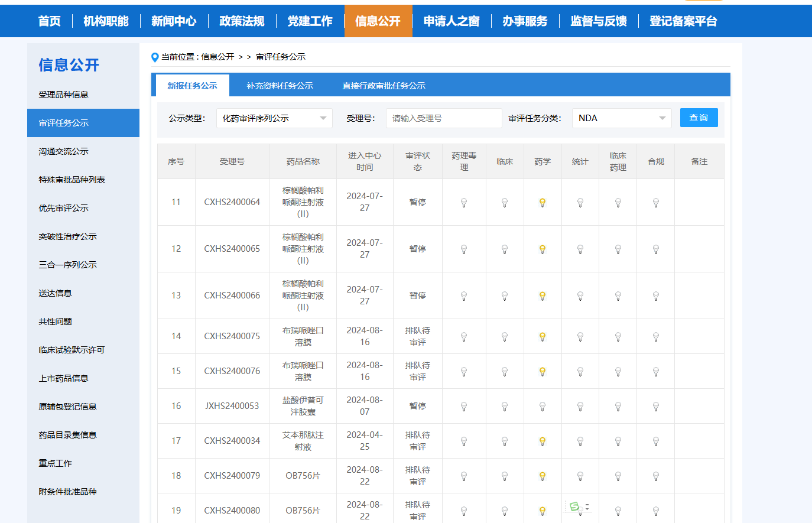Click the 药理毒理 bulb in row CXHS2400075
This screenshot has height=523, width=812.
[x=464, y=337]
